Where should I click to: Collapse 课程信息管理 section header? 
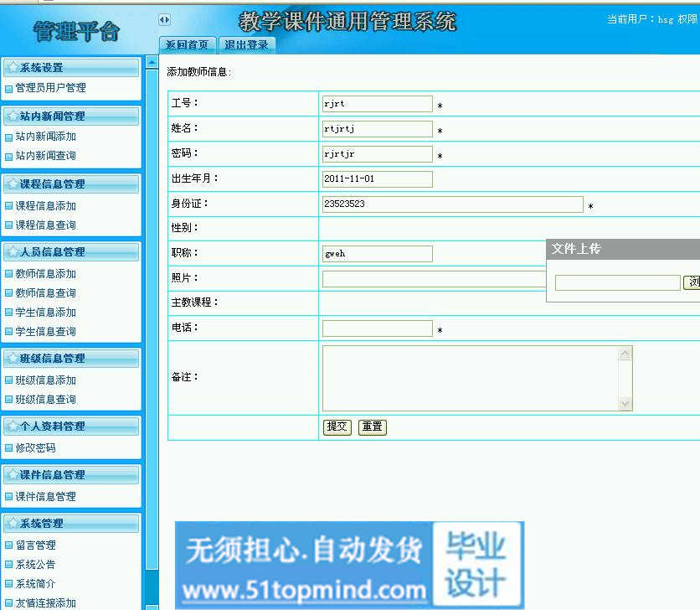pyautogui.click(x=71, y=184)
